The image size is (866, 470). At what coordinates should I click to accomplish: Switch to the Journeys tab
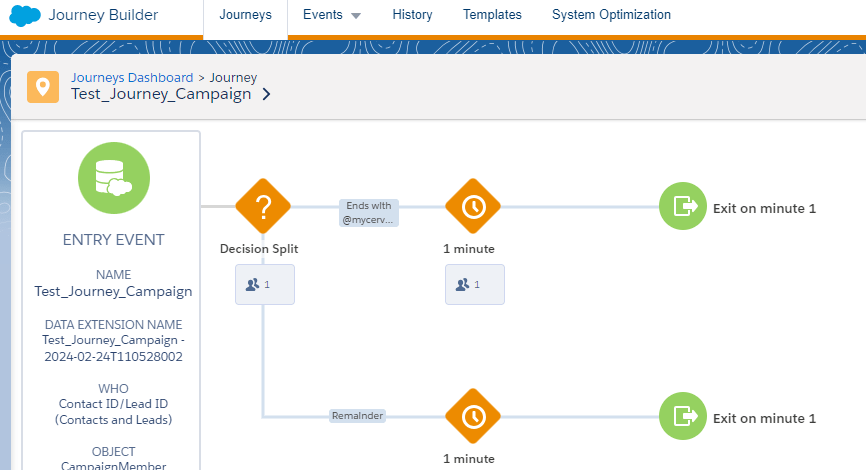pos(245,15)
